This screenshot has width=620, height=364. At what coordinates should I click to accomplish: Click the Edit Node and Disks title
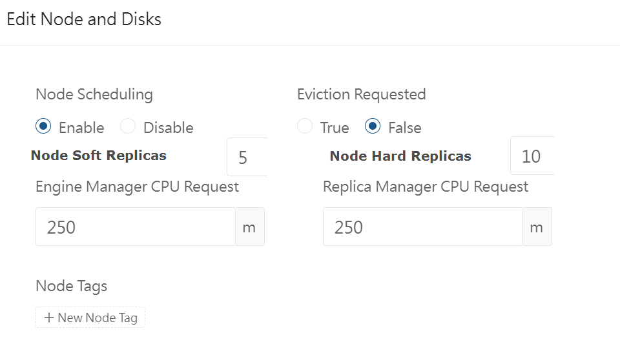tap(84, 19)
